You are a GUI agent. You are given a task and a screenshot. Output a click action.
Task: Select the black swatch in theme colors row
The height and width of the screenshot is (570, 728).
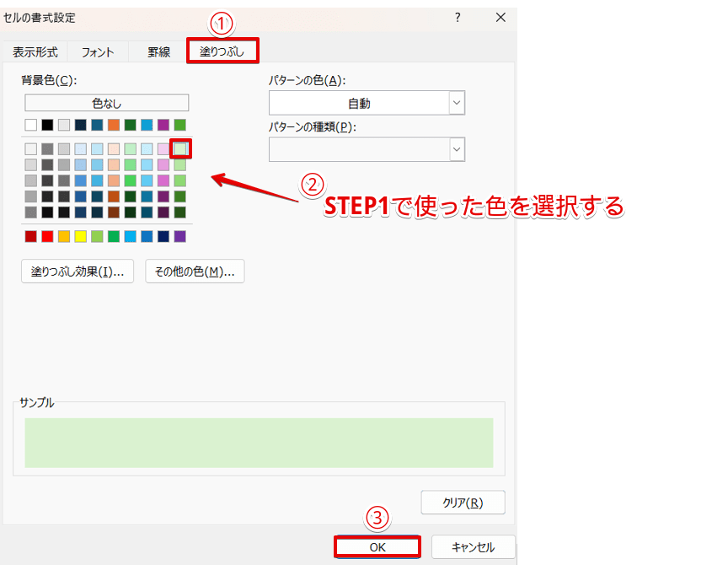pos(47,125)
